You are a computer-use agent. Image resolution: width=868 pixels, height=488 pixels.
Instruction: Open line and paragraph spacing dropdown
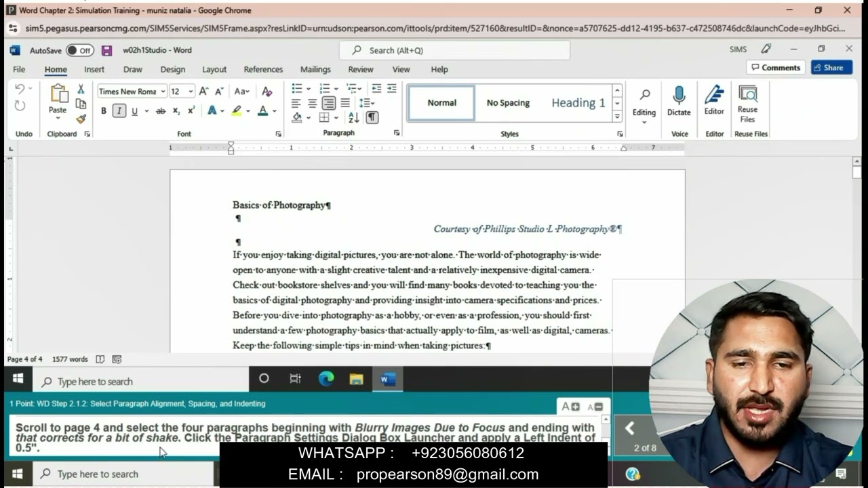(x=367, y=103)
